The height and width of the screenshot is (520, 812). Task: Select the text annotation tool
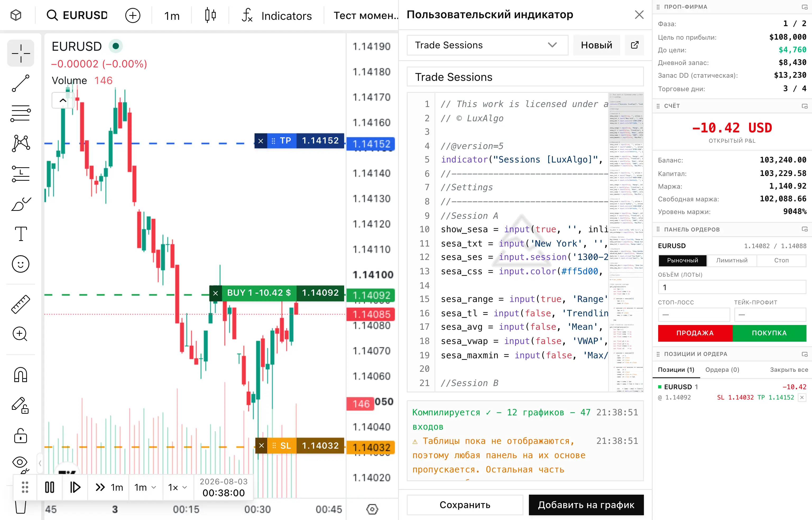pos(21,234)
